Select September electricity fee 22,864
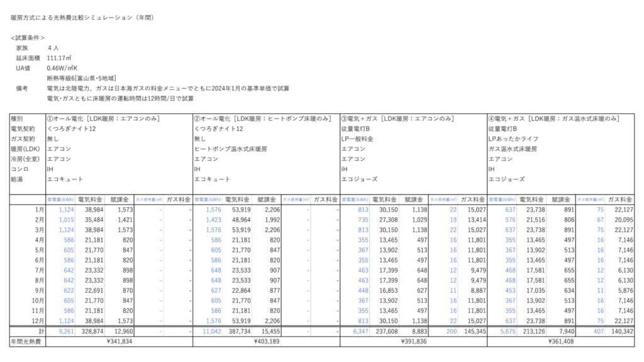This screenshot has width=644, height=362. coord(241,291)
